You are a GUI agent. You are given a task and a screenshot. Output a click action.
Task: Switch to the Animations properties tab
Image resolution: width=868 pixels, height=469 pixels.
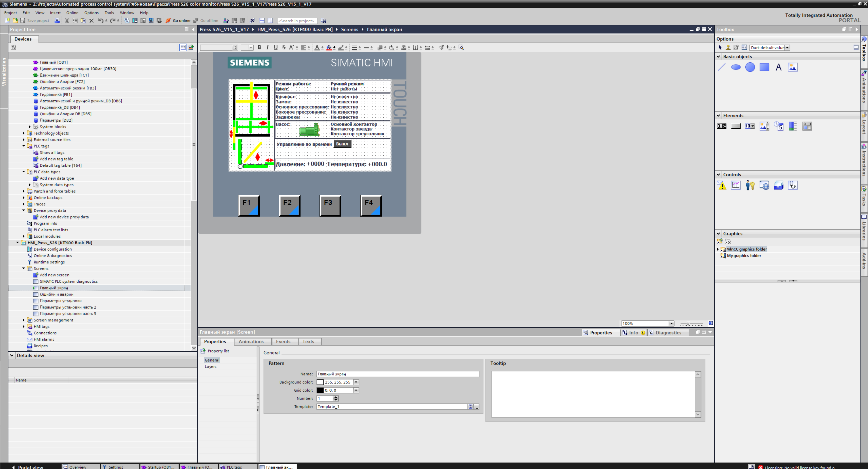251,342
